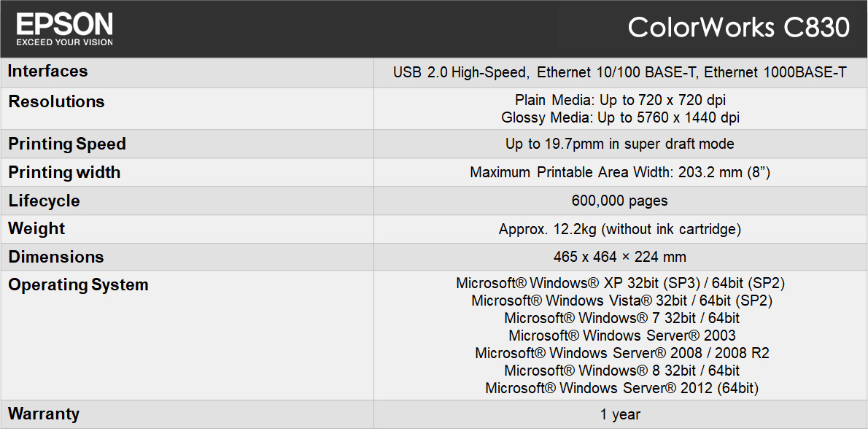Image resolution: width=868 pixels, height=434 pixels.
Task: Click the Approx. 12.2kg weight value
Action: pyautogui.click(x=620, y=229)
